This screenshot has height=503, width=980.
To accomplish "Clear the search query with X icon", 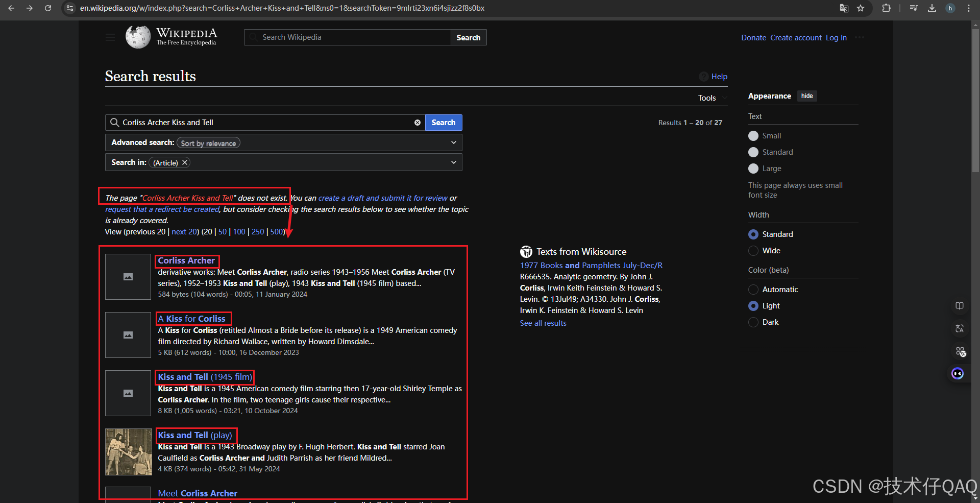I will [418, 123].
